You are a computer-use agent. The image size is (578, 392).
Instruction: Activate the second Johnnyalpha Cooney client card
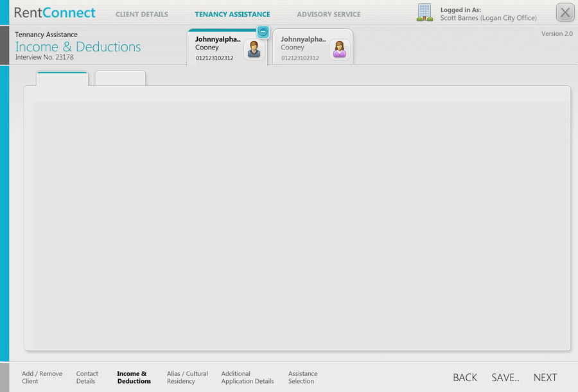coord(313,46)
